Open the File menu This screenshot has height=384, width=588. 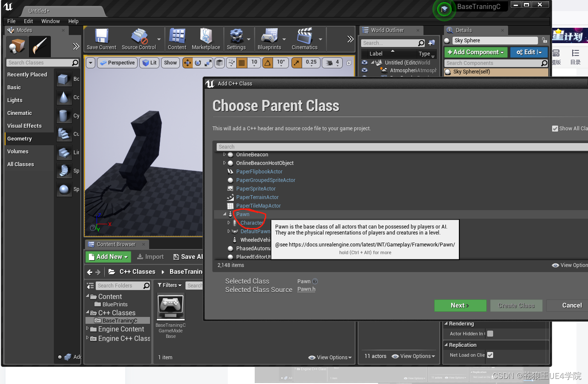[x=12, y=21]
